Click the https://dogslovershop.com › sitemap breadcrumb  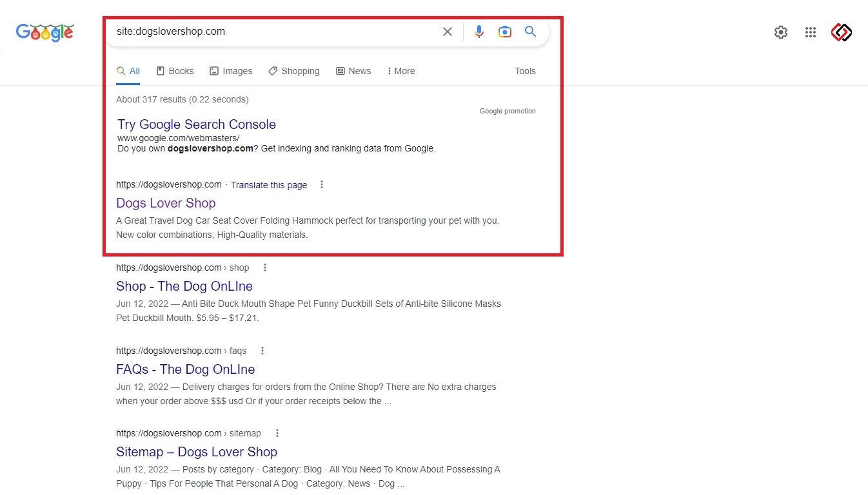click(188, 433)
